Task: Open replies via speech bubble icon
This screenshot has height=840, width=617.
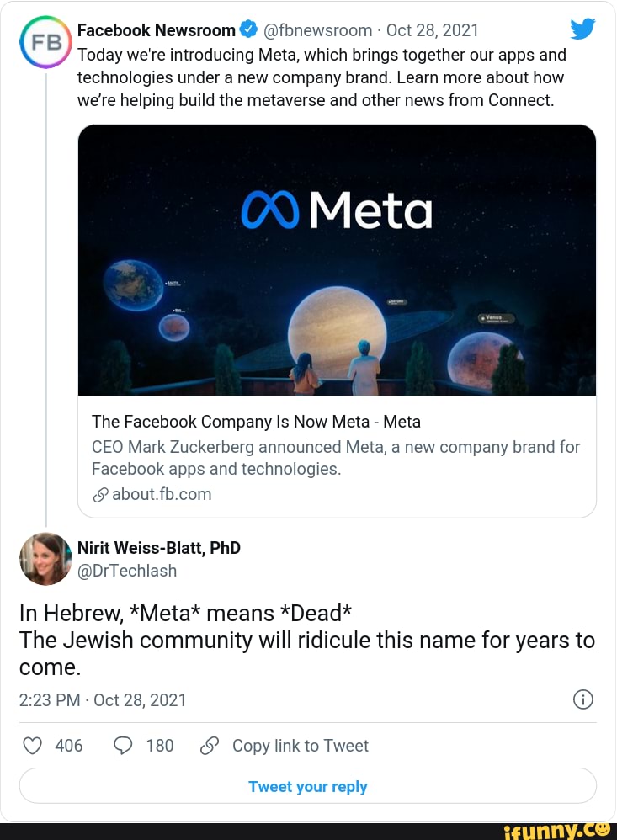Action: point(121,746)
